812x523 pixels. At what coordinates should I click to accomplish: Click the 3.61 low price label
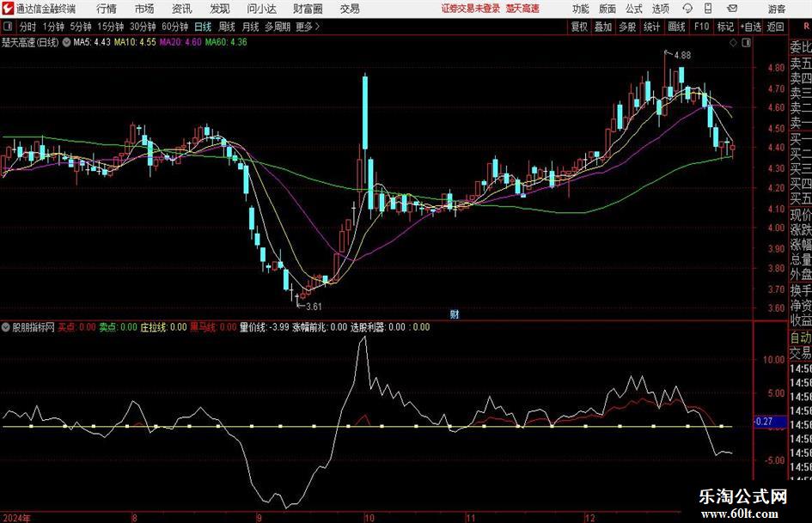click(314, 307)
